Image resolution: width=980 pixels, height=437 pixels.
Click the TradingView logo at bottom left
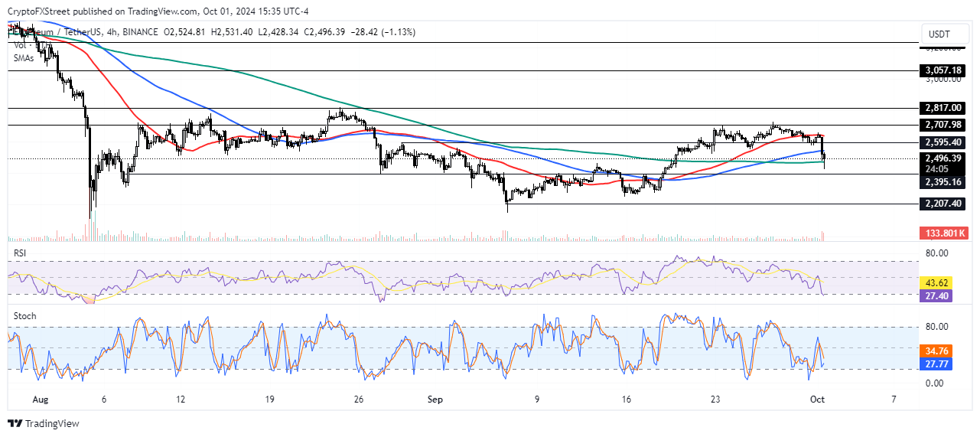coord(44,423)
